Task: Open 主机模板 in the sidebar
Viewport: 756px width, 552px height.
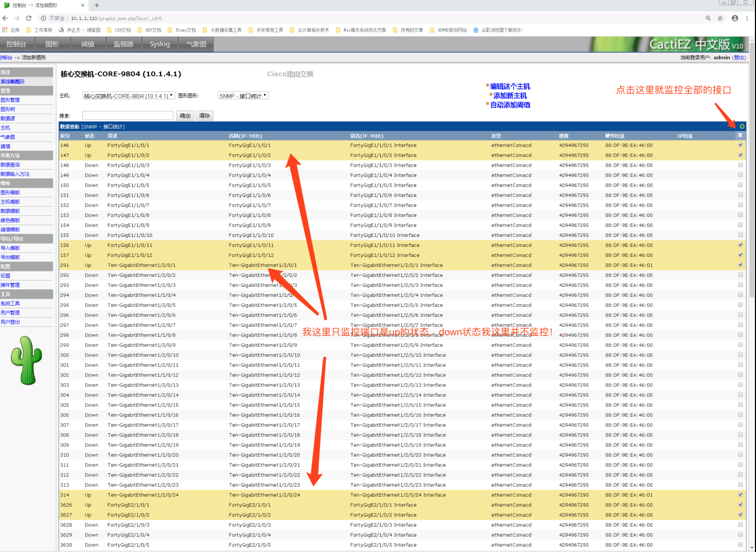Action: coord(10,202)
